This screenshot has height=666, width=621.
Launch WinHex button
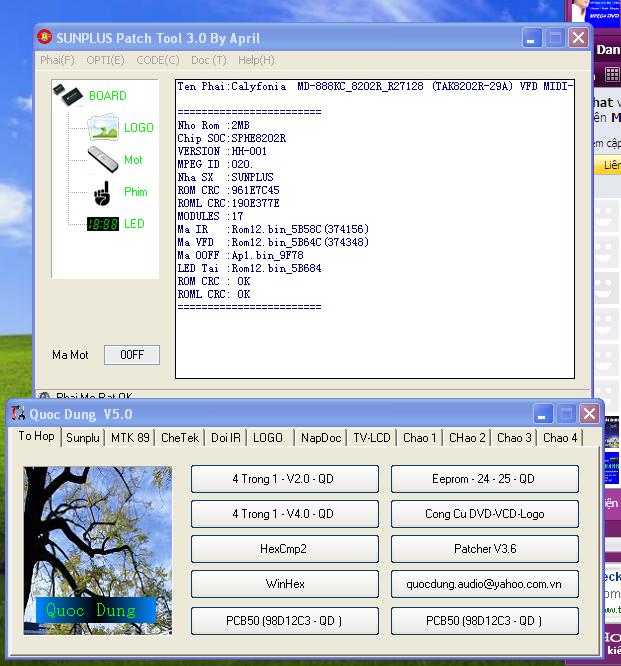click(284, 584)
